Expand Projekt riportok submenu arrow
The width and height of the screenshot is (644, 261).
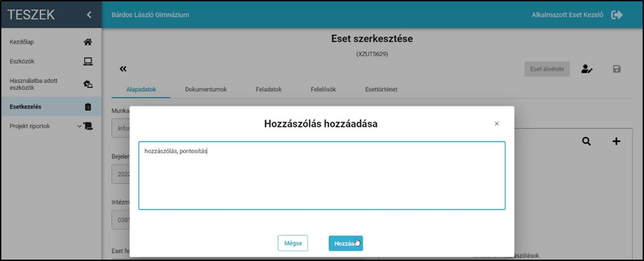click(79, 126)
